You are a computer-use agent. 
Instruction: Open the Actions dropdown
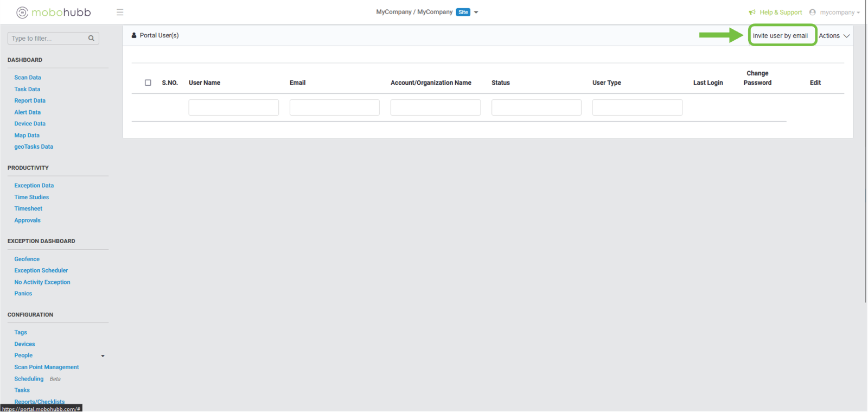pos(834,36)
